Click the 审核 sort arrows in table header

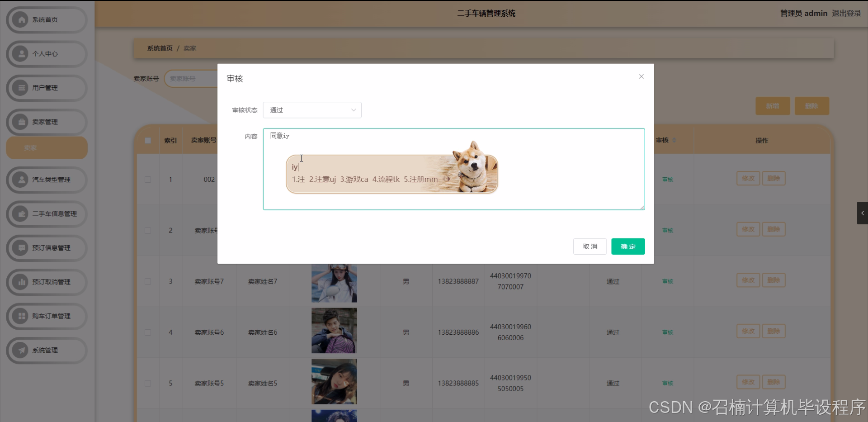(x=673, y=140)
